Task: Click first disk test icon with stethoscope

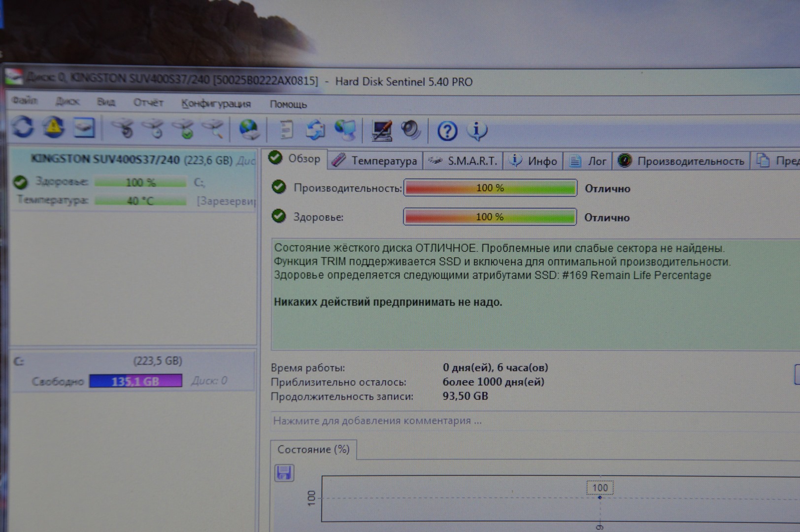Action: coord(123,128)
